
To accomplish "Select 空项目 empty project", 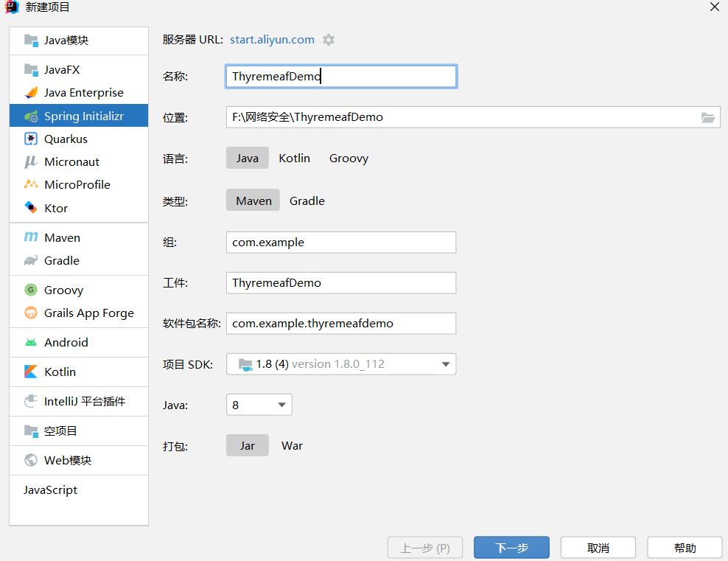I will pyautogui.click(x=79, y=431).
